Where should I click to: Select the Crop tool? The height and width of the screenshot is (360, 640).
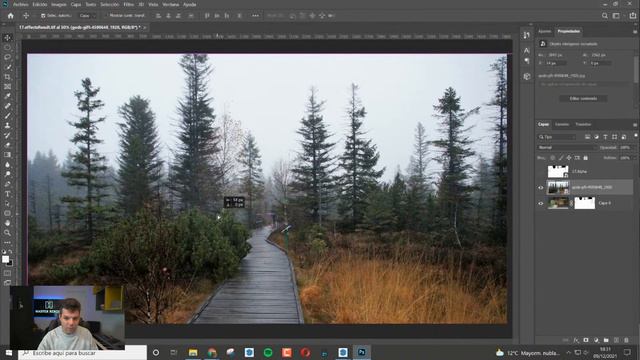pyautogui.click(x=7, y=77)
